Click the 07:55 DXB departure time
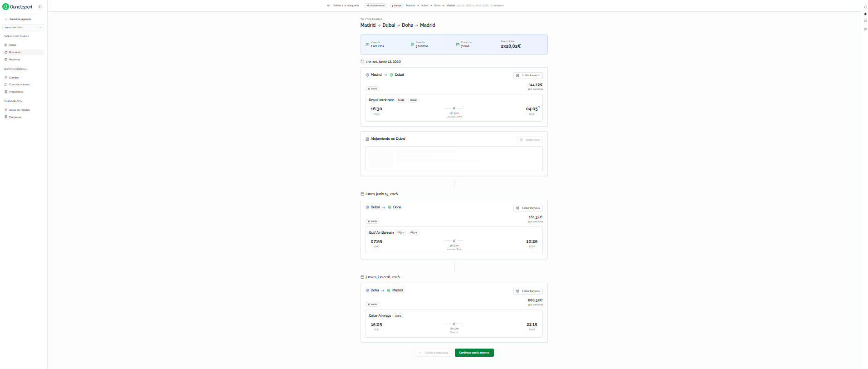This screenshot has width=868, height=369. click(x=376, y=241)
